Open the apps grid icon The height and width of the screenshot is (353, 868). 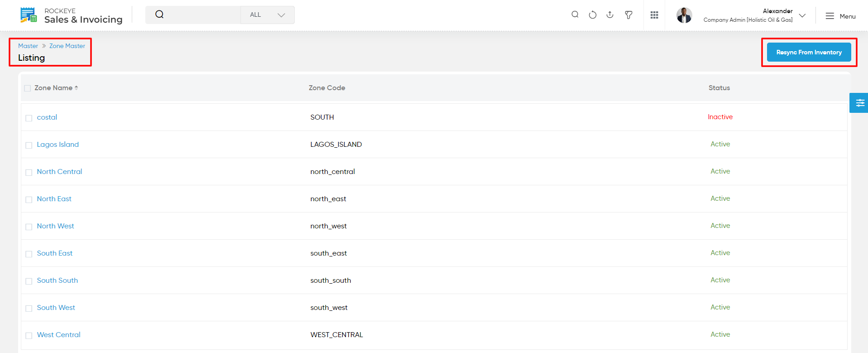pos(654,15)
